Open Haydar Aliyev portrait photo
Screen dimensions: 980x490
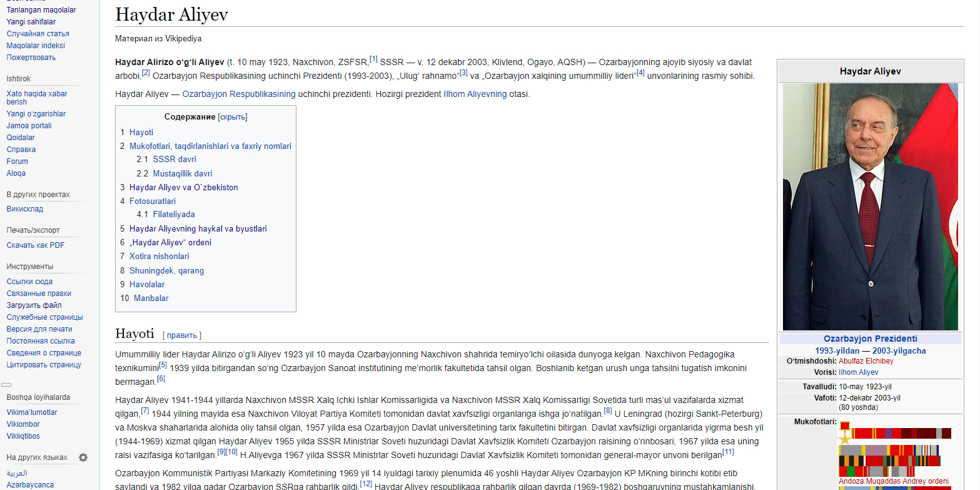[870, 207]
